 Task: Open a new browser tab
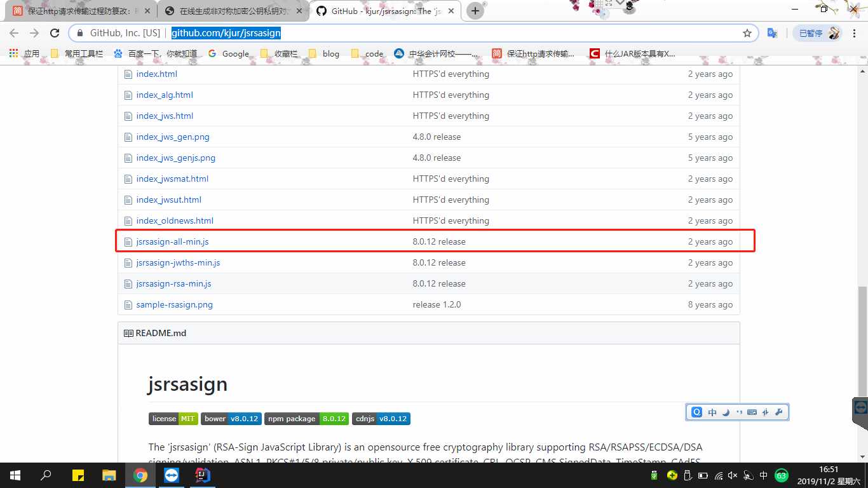[475, 11]
